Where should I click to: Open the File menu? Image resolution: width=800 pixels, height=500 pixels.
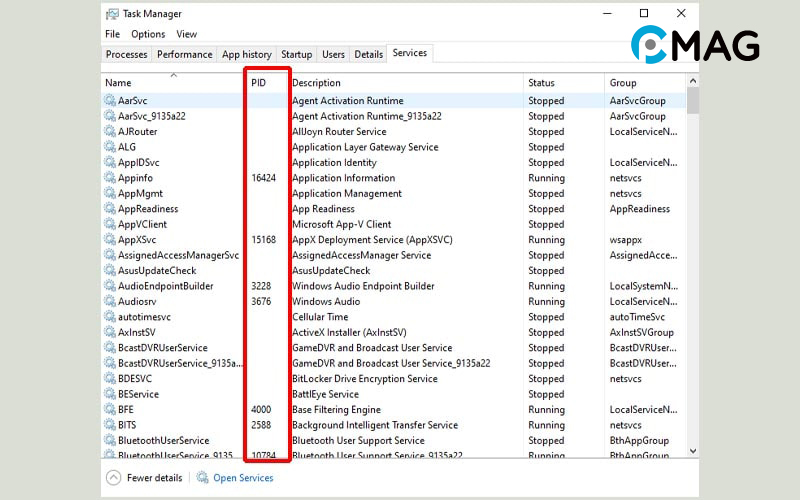(x=113, y=34)
